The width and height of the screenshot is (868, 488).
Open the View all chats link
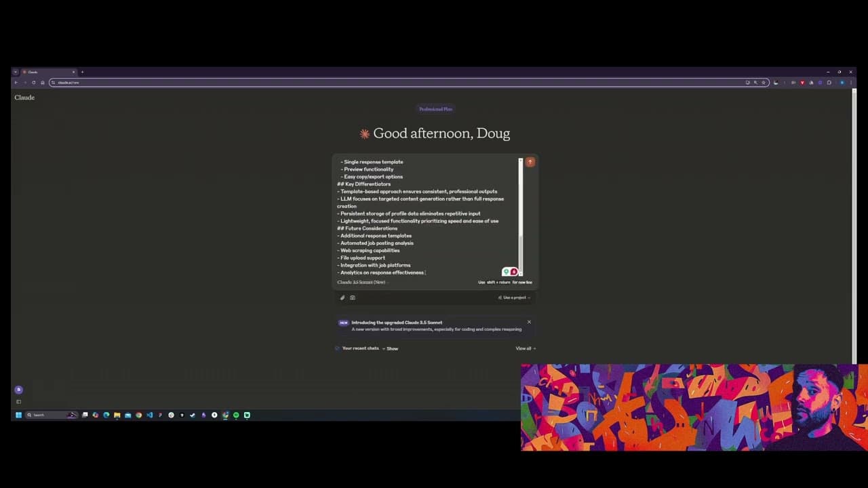click(x=526, y=348)
